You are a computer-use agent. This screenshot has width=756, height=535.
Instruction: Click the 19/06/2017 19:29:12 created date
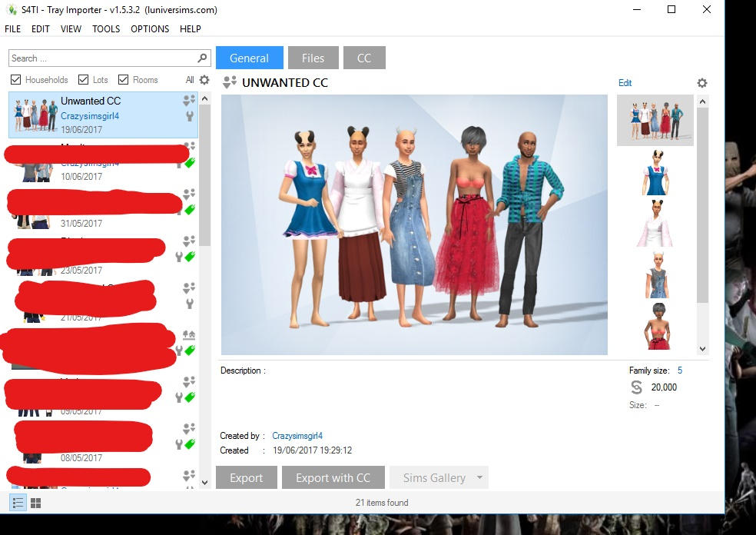point(313,450)
